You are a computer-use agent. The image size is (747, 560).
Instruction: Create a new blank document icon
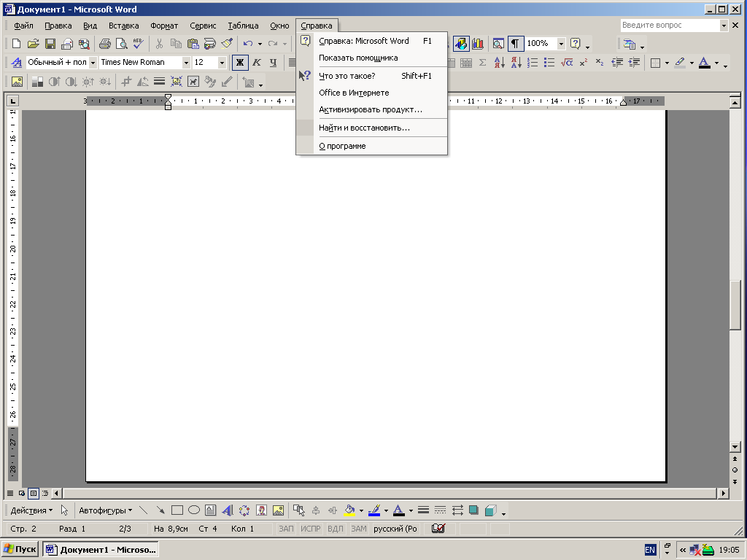click(x=16, y=44)
